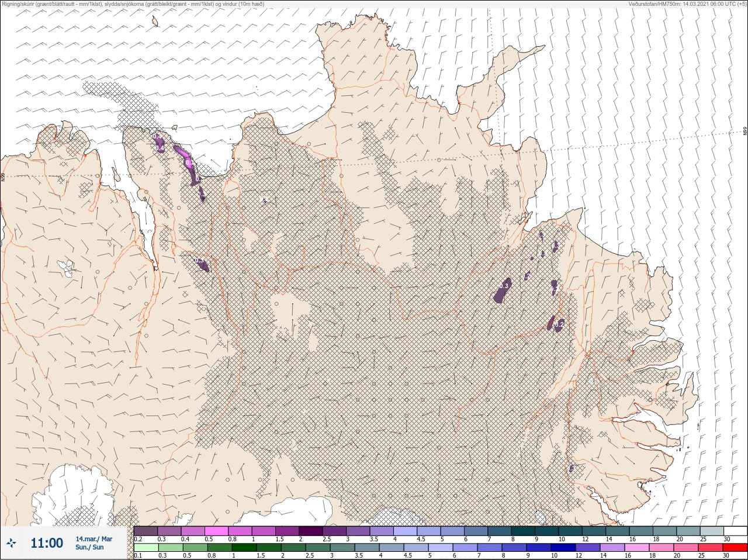Click the bright magenta snowfall patch on northwest coast
The image size is (748, 560).
click(185, 156)
